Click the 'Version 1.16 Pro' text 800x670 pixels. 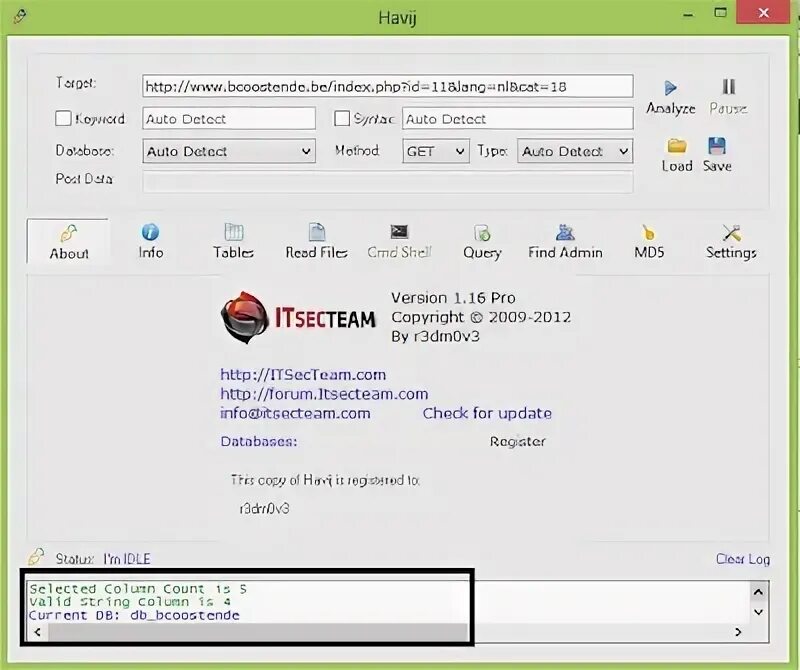tap(453, 298)
